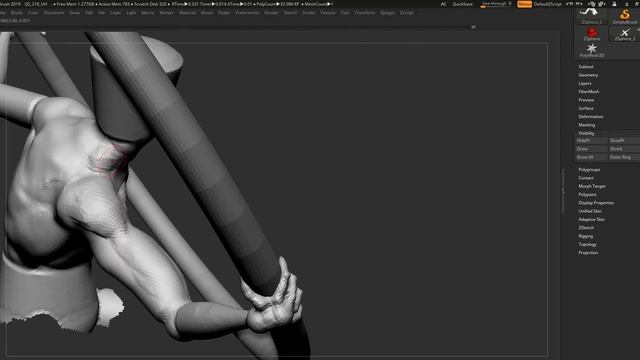Open the Render menu
Viewport: 640px width, 360px height.
pos(271,13)
